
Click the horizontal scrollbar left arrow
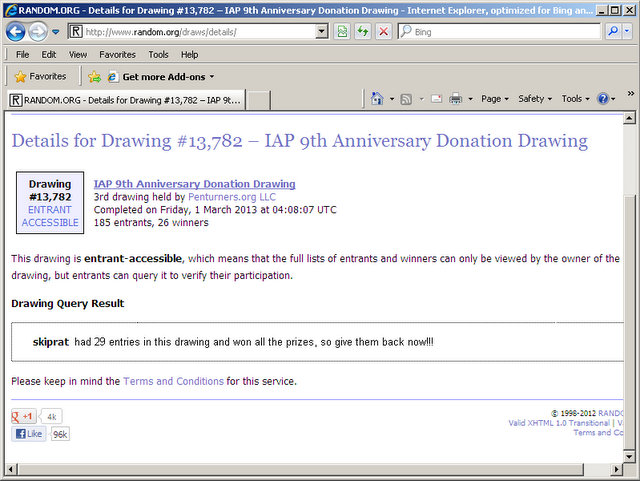(11, 470)
